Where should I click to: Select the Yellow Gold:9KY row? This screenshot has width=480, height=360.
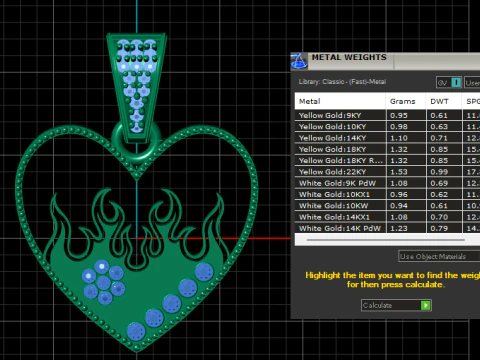coord(387,115)
